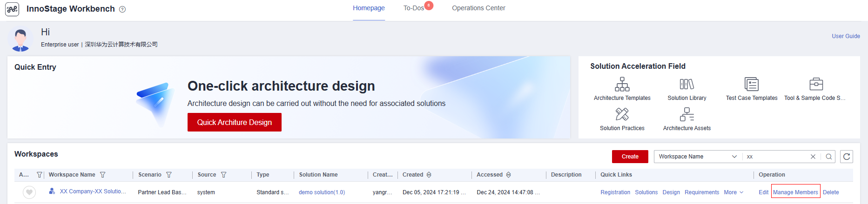
Task: Filter the Source column
Action: (223, 175)
